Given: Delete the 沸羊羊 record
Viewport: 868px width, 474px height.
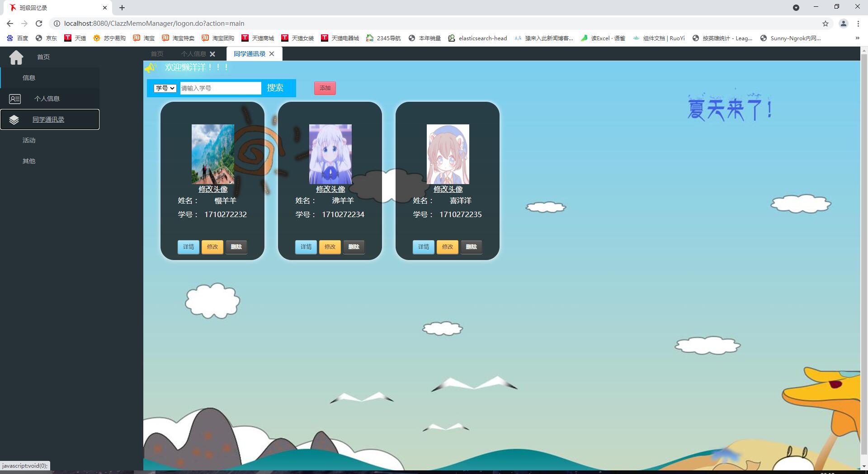Looking at the screenshot, I should (354, 247).
